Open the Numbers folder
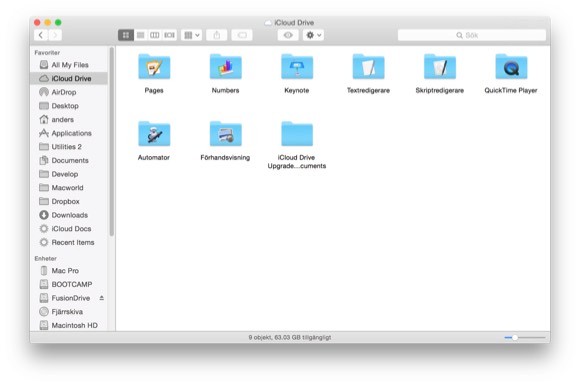Image resolution: width=580 pixels, height=386 pixels. click(225, 67)
